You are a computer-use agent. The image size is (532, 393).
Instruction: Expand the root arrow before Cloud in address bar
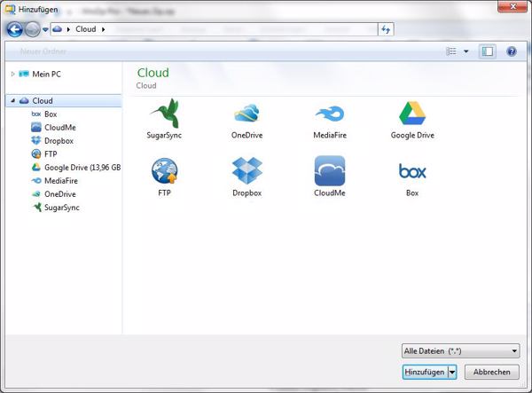pos(68,29)
